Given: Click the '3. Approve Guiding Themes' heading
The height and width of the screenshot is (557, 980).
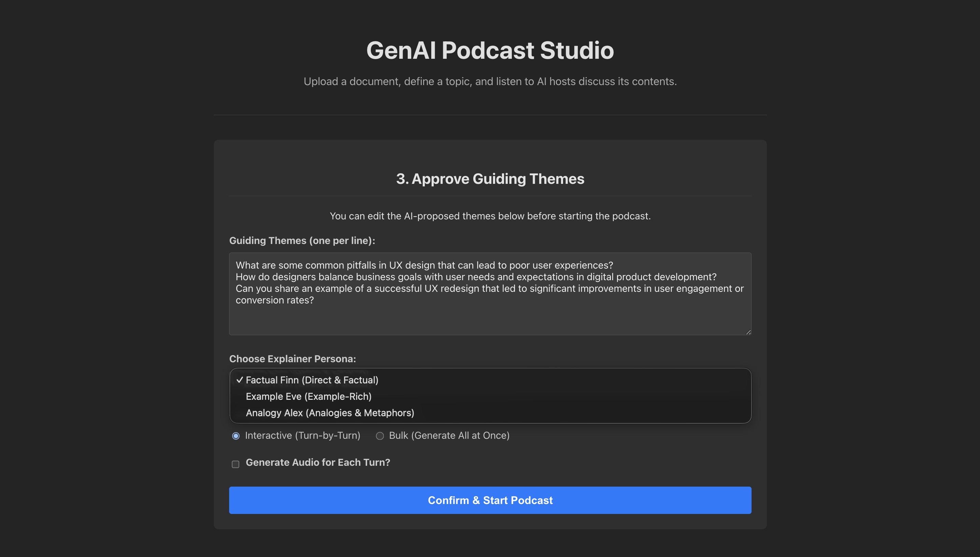Looking at the screenshot, I should tap(490, 179).
